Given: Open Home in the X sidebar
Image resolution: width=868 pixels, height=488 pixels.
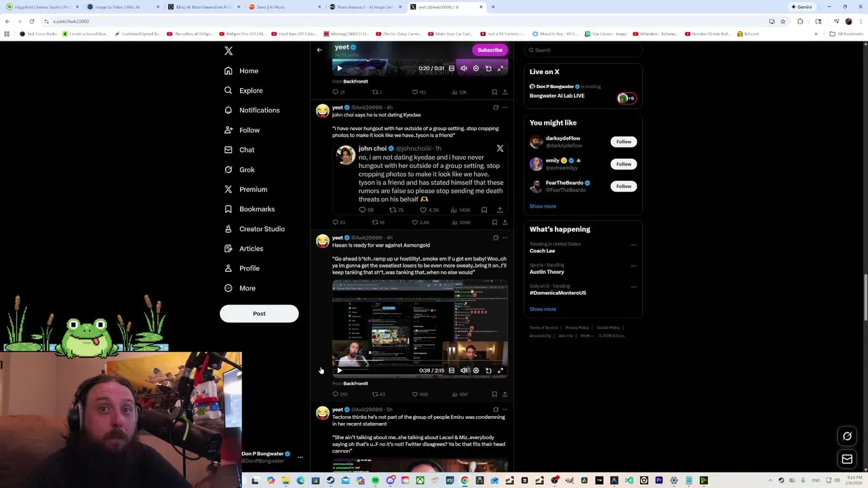Looking at the screenshot, I should click(241, 70).
